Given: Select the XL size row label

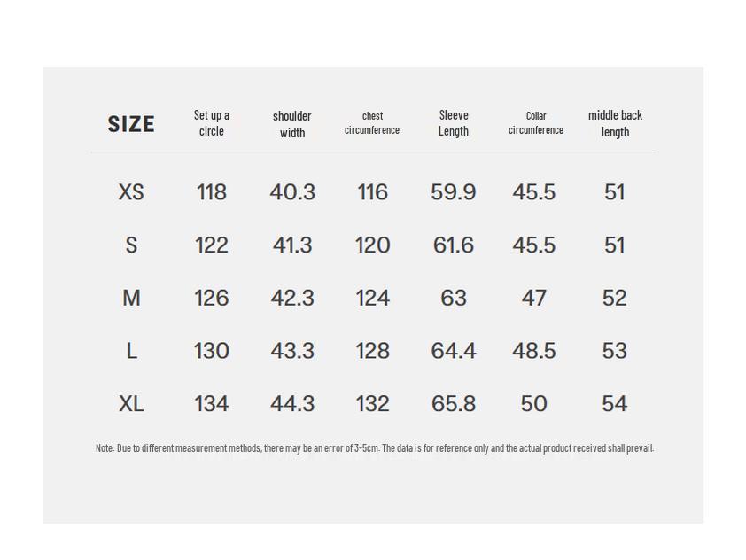Looking at the screenshot, I should 131,404.
